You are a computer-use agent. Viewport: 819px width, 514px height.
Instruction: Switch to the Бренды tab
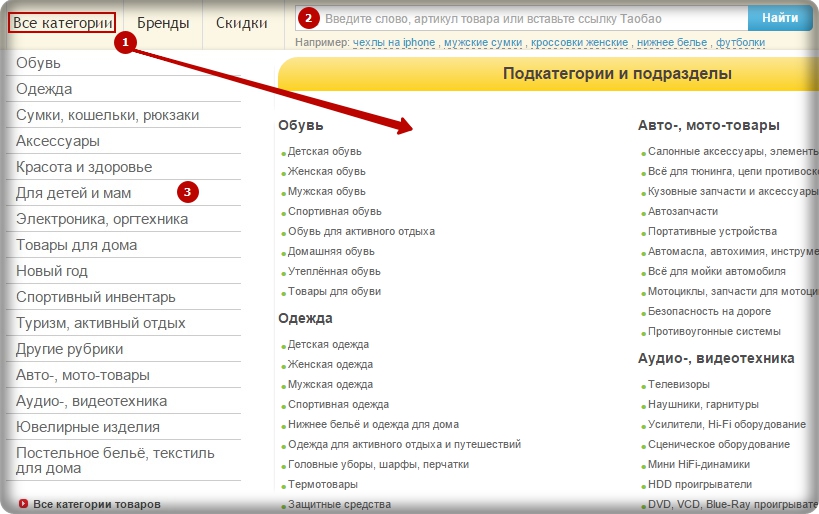coord(163,22)
